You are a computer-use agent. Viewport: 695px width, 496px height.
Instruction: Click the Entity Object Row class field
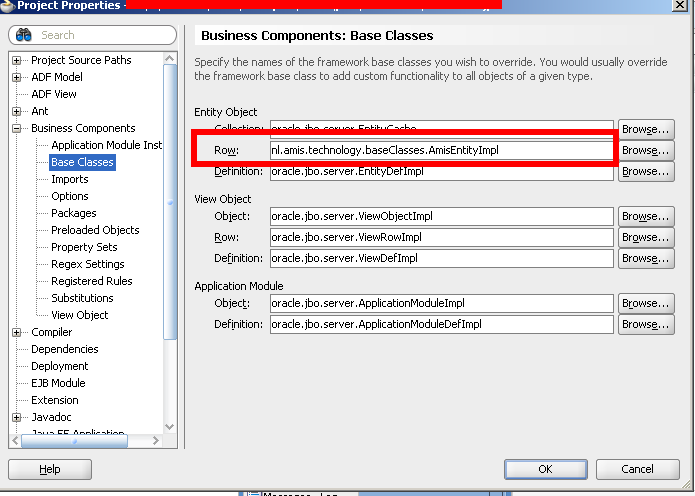(x=441, y=150)
